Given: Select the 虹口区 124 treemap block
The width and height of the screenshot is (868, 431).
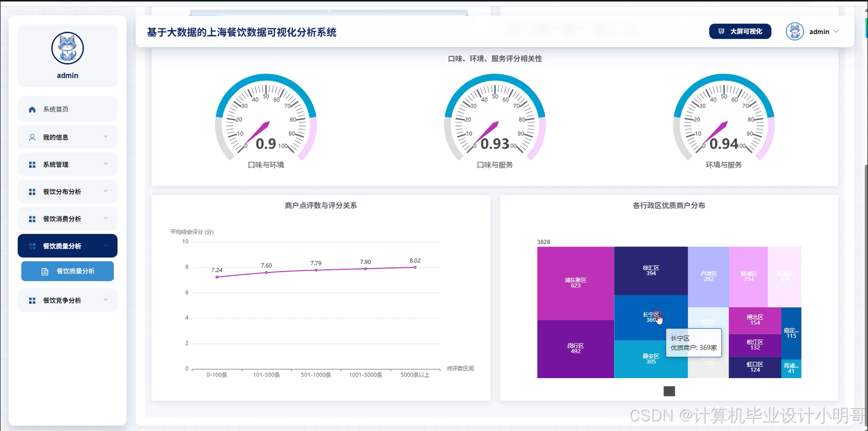Looking at the screenshot, I should point(755,367).
